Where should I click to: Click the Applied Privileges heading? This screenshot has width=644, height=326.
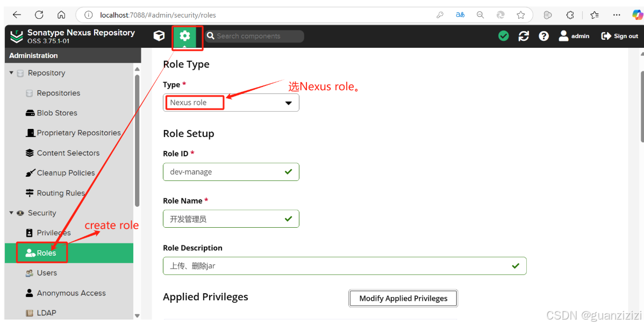(205, 297)
